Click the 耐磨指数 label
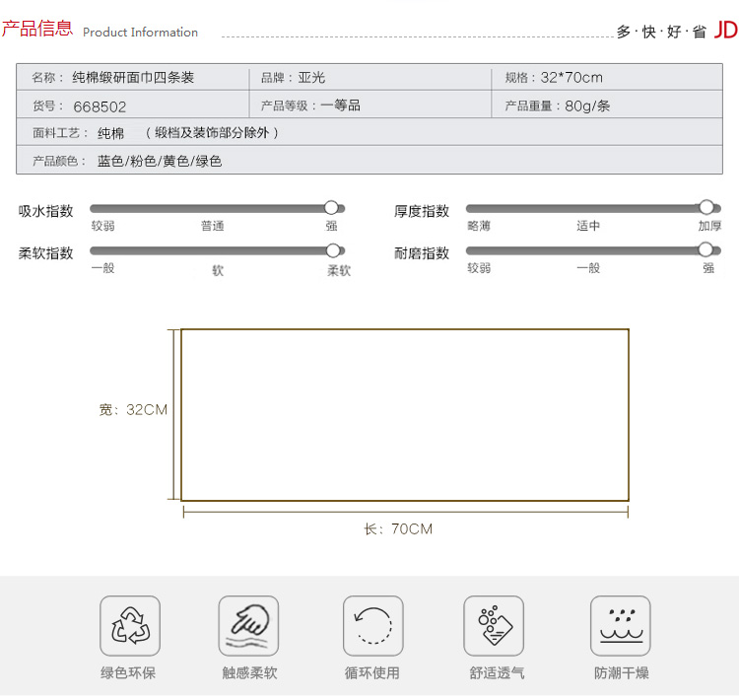Viewport: 739px width, 700px height. [422, 253]
